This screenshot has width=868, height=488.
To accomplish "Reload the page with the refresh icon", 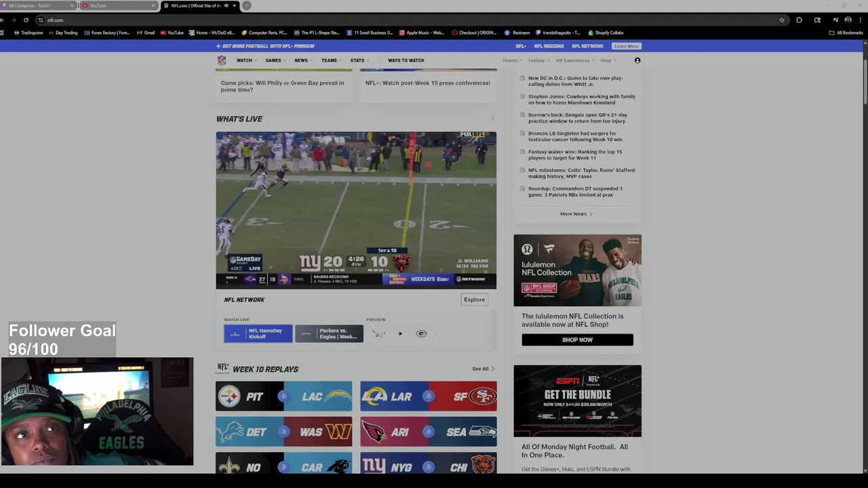I will (26, 20).
